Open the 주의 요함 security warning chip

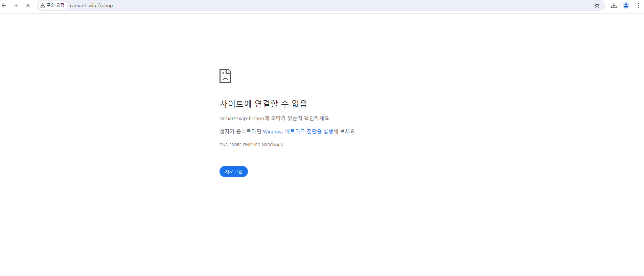point(52,5)
